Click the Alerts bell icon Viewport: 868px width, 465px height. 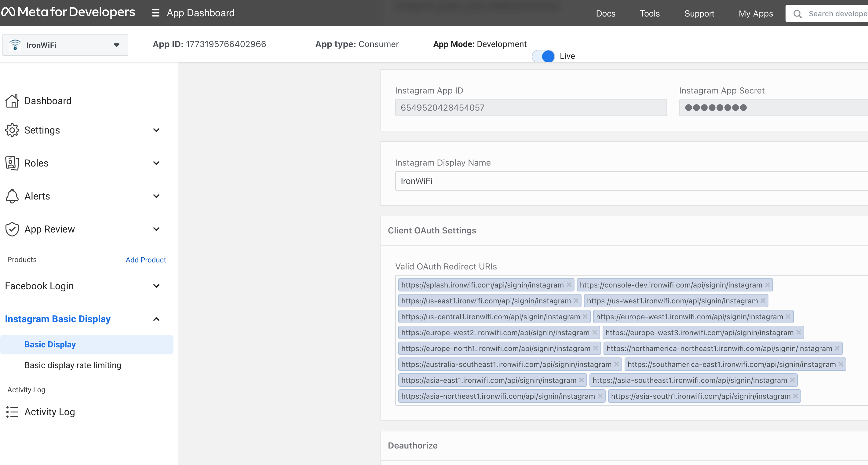[x=12, y=196]
